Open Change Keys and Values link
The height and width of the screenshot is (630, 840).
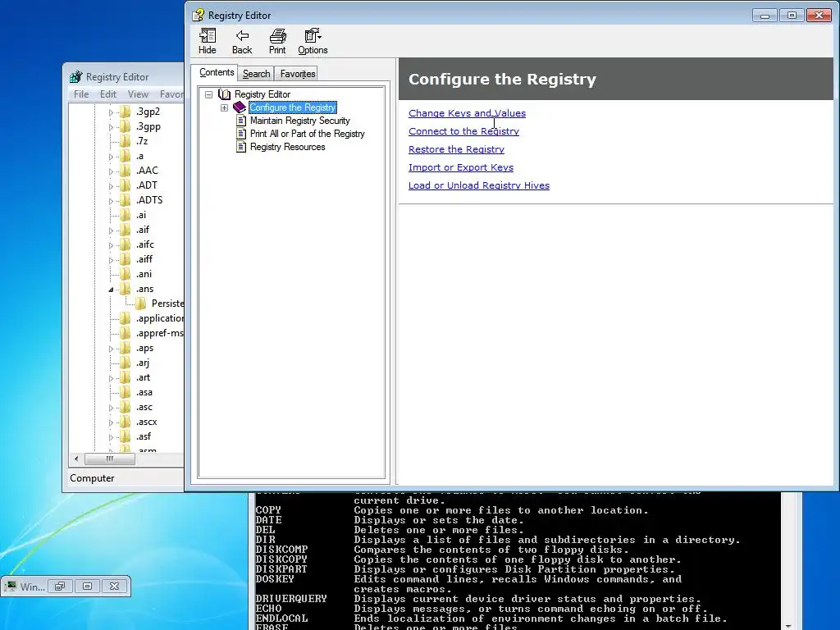[467, 113]
